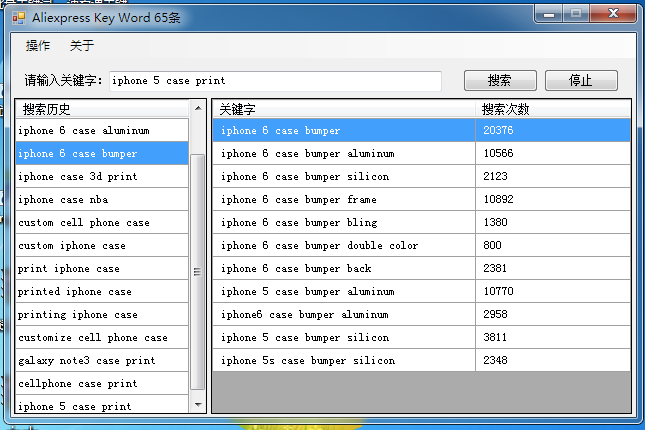Click the 搜索 button

tap(500, 81)
